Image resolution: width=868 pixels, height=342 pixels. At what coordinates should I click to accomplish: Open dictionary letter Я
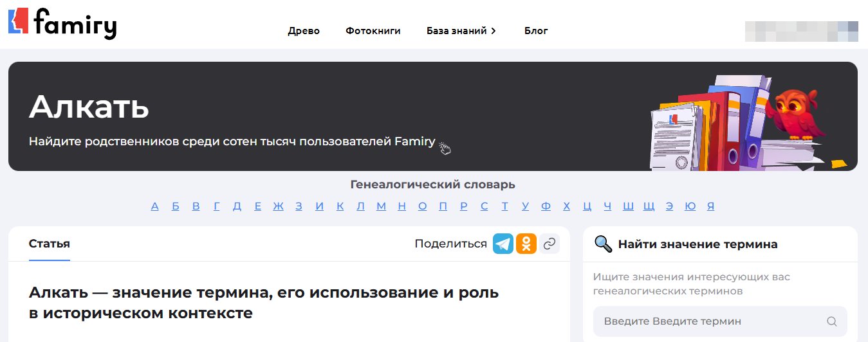711,206
